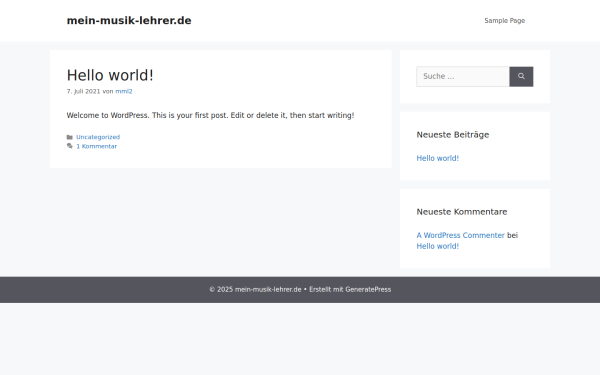Go to mein-musik-lehrer.de site title
600x375 pixels.
pos(129,21)
